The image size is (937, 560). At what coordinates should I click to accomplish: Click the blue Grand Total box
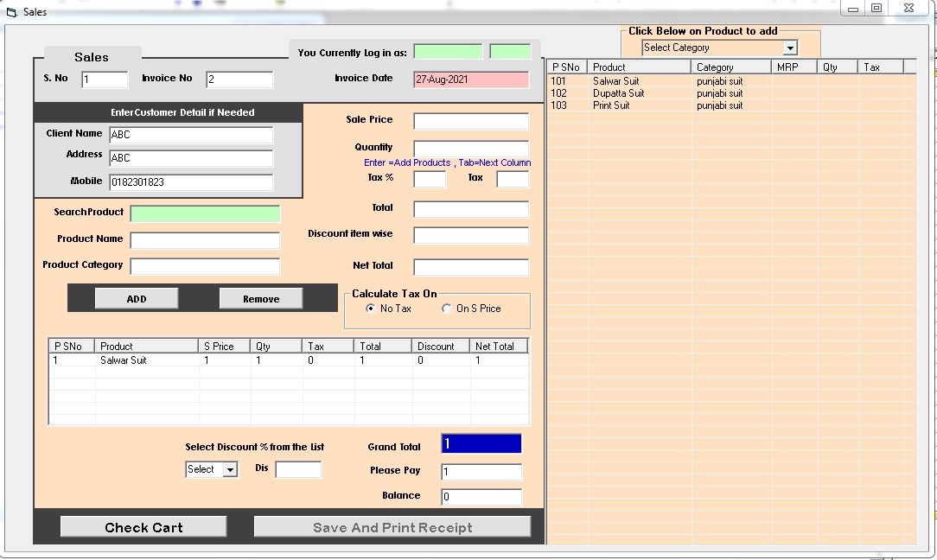[x=481, y=444]
